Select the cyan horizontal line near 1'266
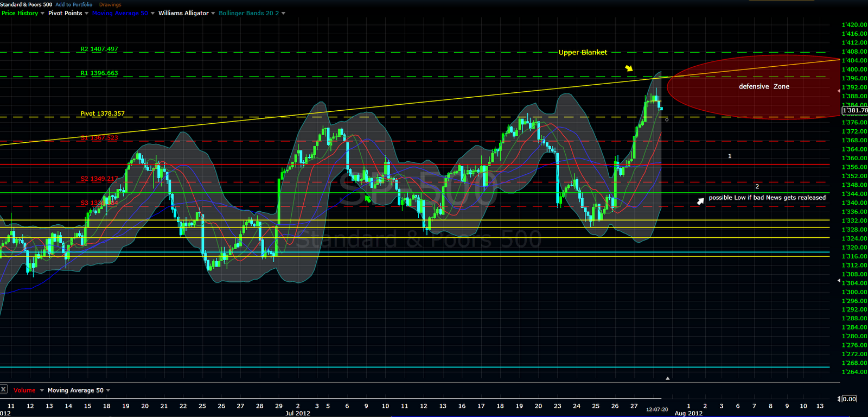Viewport: 868px width, 417px height. [414, 367]
